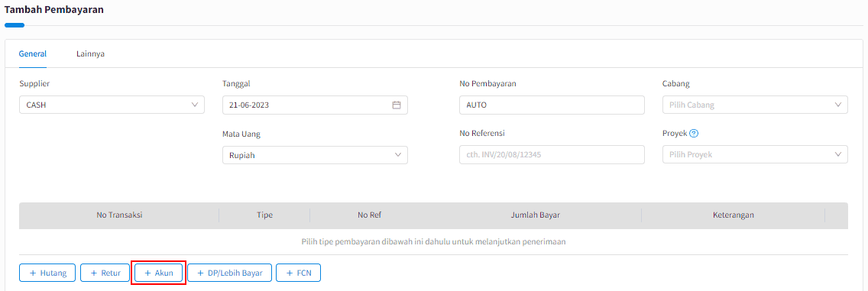Click the No Ref column header
868x291 pixels.
370,215
